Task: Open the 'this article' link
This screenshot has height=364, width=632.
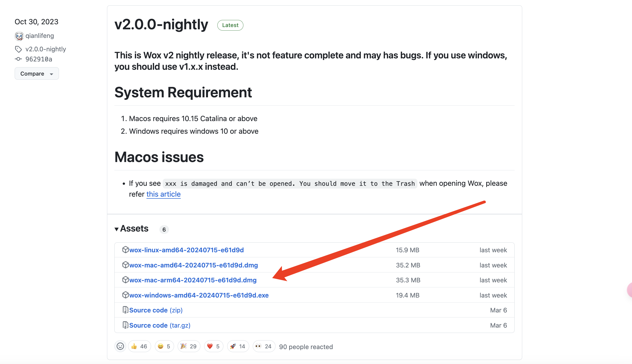Action: click(x=163, y=194)
